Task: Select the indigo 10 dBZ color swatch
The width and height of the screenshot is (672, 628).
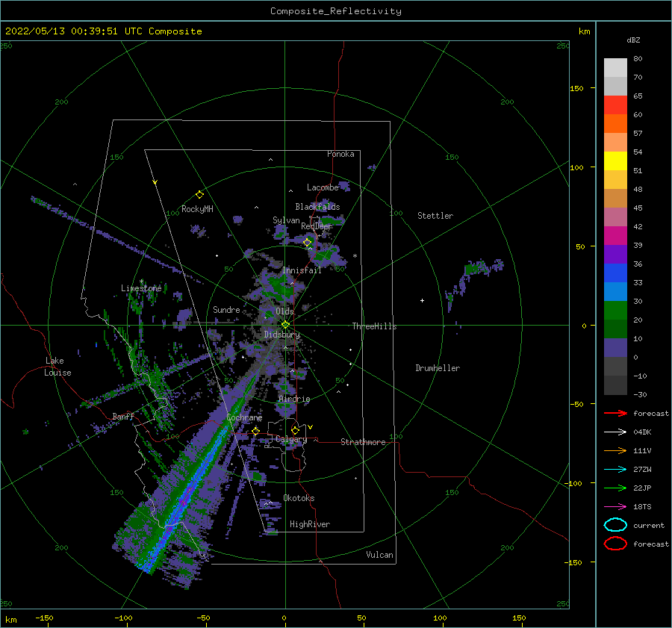Action: [615, 348]
